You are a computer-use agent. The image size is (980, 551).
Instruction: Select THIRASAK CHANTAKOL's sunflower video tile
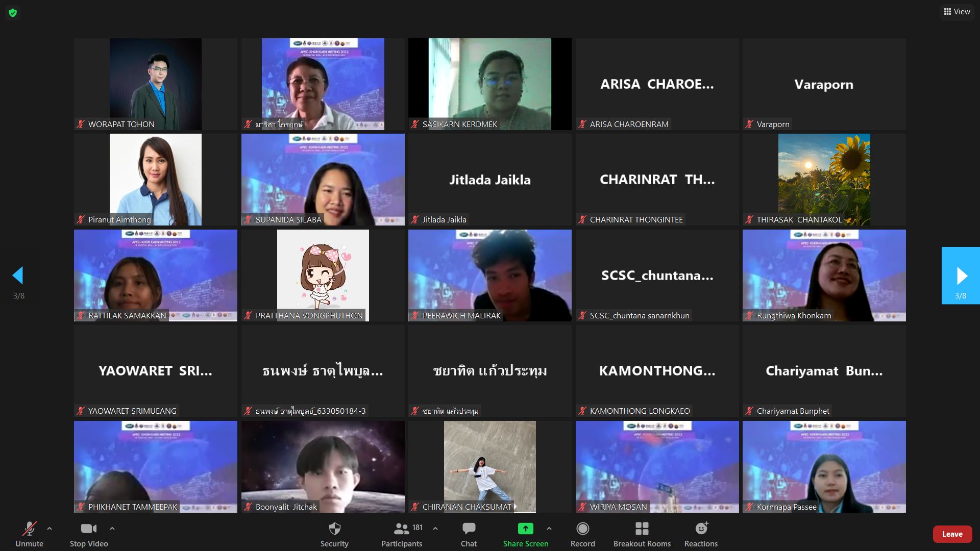click(824, 179)
